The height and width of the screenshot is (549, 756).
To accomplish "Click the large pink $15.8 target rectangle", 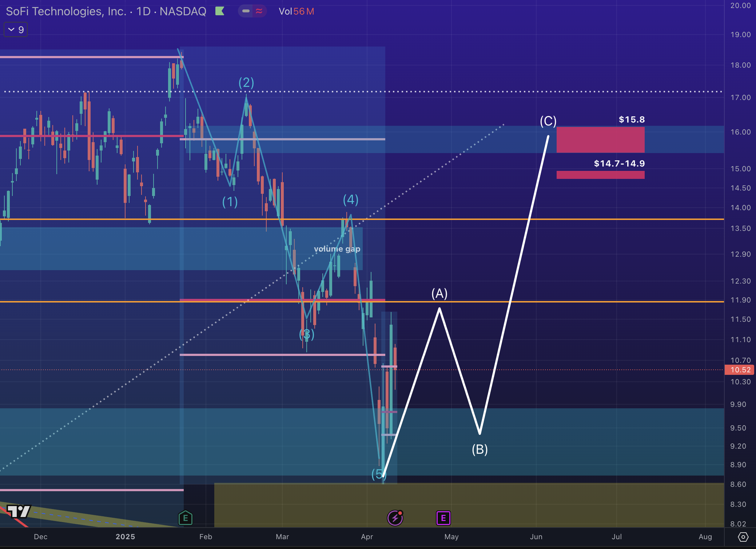I will [600, 140].
